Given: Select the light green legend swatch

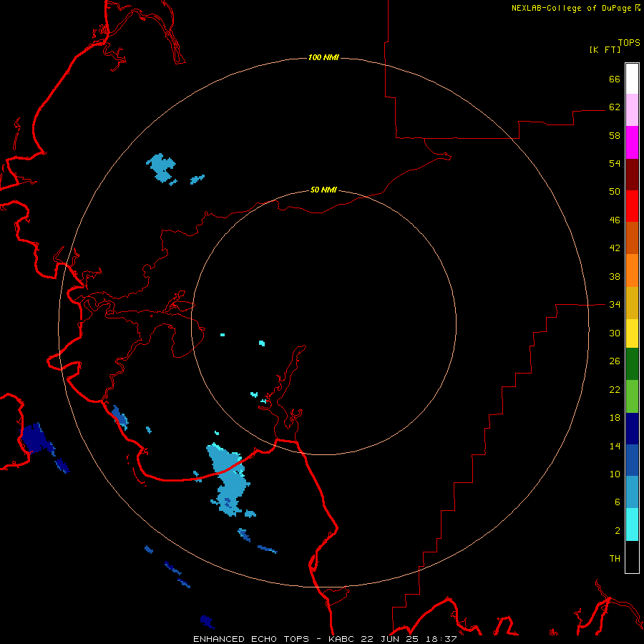Looking at the screenshot, I should point(632,396).
